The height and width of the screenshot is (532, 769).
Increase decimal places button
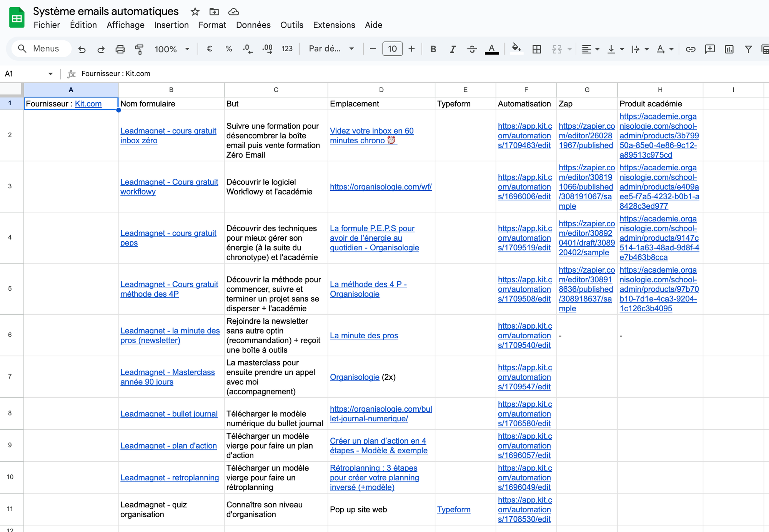pos(268,49)
